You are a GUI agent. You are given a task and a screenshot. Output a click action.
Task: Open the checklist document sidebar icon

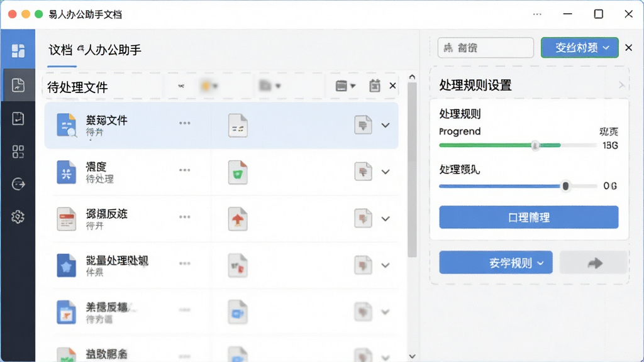[18, 119]
